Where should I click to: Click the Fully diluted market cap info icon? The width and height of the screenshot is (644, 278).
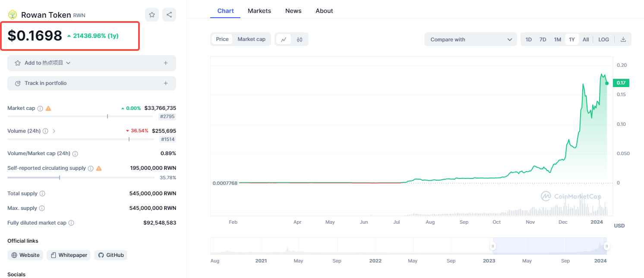pyautogui.click(x=71, y=223)
